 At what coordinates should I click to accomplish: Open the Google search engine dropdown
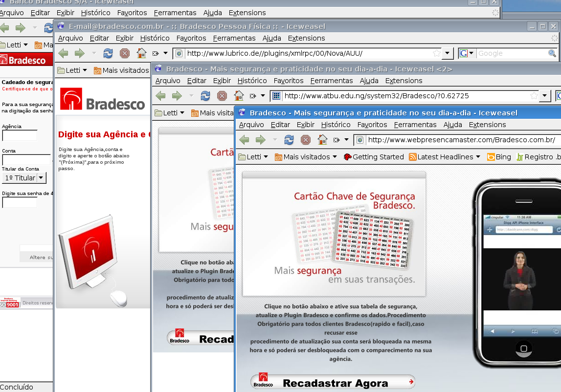467,53
